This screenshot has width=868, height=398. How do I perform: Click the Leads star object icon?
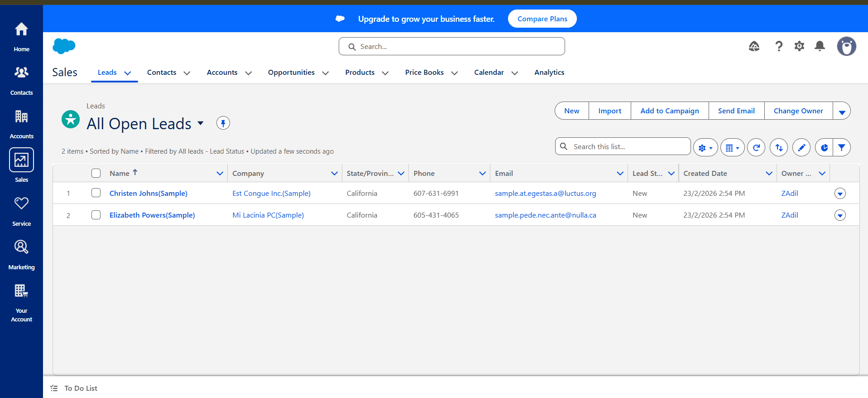pyautogui.click(x=71, y=119)
